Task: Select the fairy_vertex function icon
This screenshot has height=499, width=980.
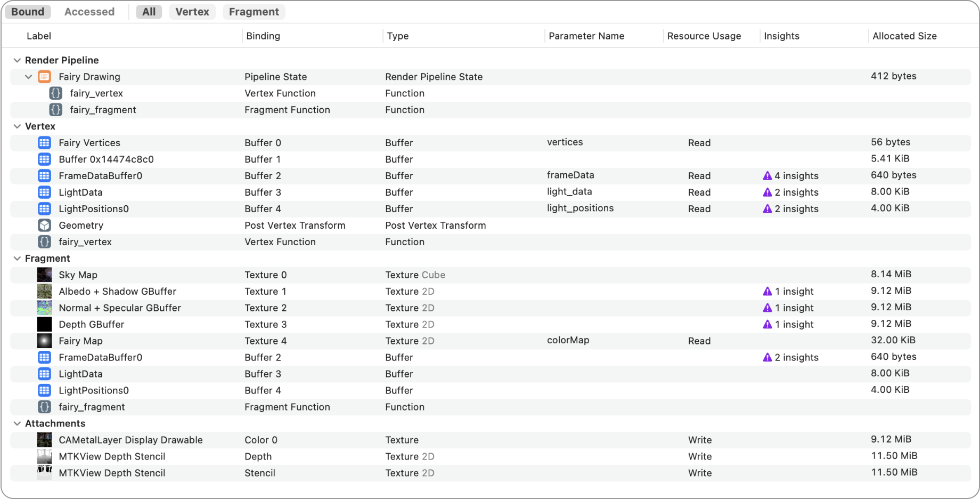Action: click(x=56, y=93)
